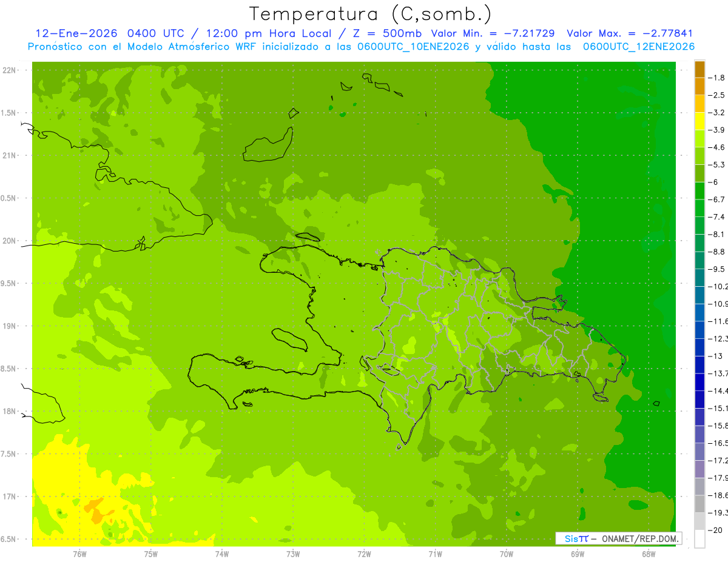Click the dark orange swatch above -1.8
The width and height of the screenshot is (728, 562).
pos(699,69)
